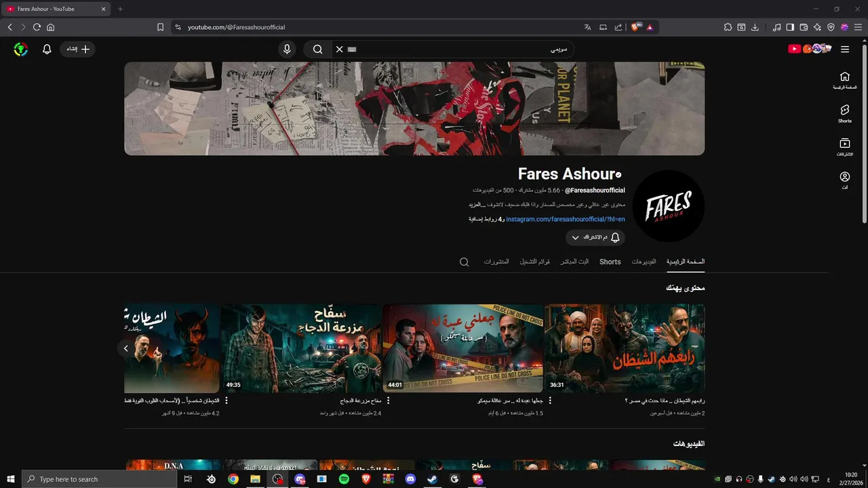Reload the page with the refresh icon
The image size is (868, 488).
(x=37, y=27)
